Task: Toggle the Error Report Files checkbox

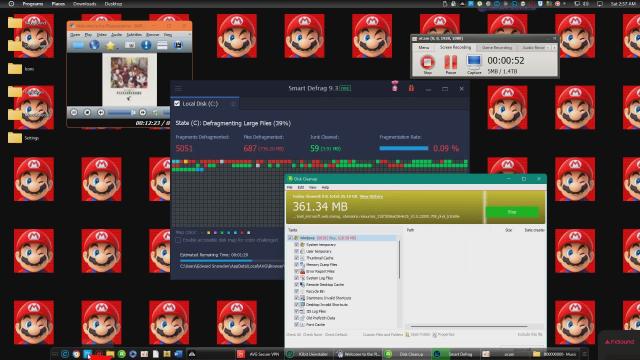Action: click(297, 271)
